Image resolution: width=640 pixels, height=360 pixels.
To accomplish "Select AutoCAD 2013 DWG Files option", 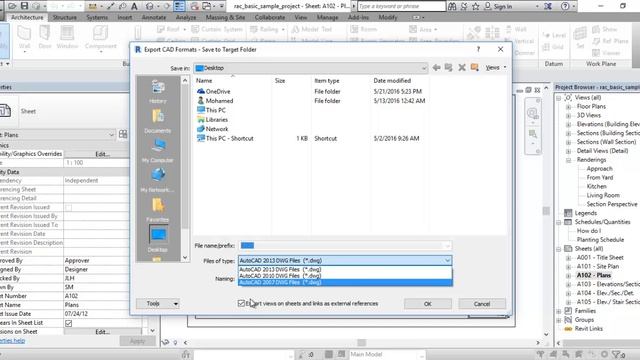I will [x=345, y=269].
